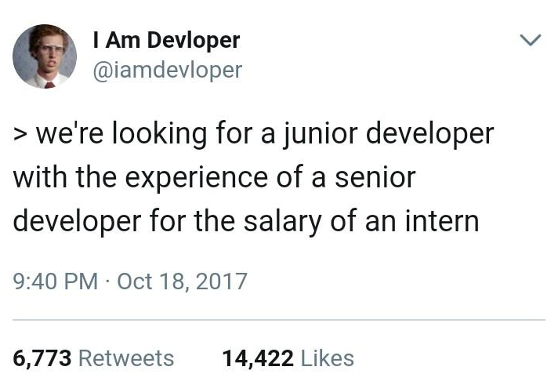Open the tweet options chevron menu
Image resolution: width=558 pixels, height=392 pixels.
[x=531, y=40]
